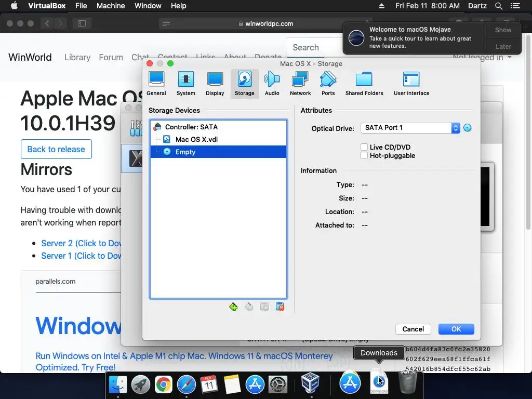Click the date and time in menu bar

point(428,6)
